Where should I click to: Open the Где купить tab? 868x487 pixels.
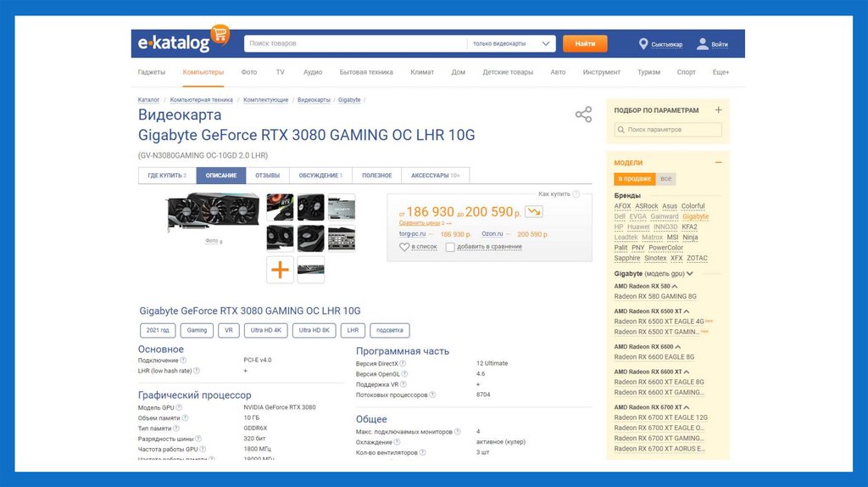tap(167, 176)
